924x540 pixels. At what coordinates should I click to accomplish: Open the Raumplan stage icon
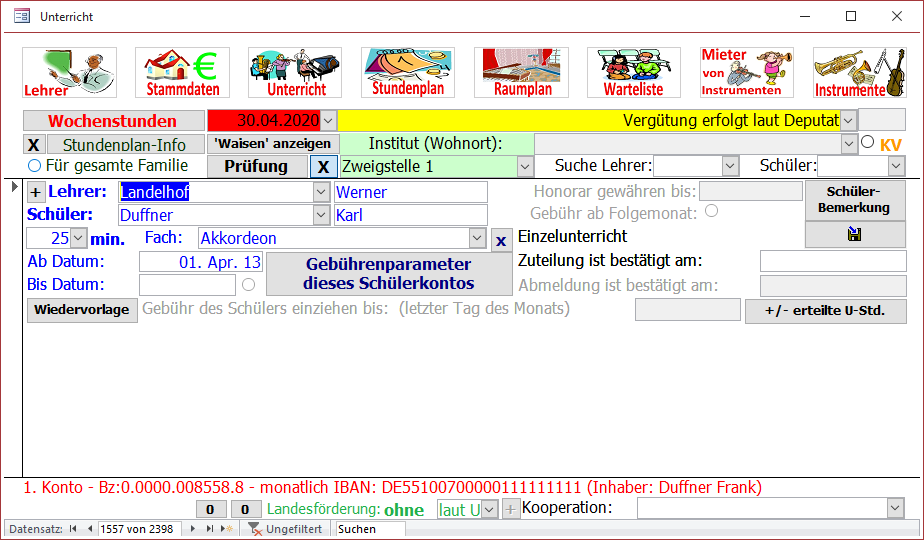(521, 72)
